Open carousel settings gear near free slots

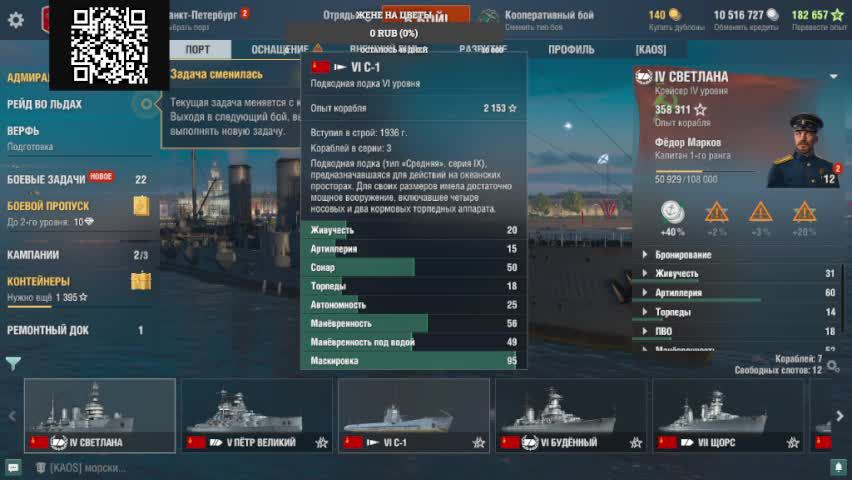833,366
